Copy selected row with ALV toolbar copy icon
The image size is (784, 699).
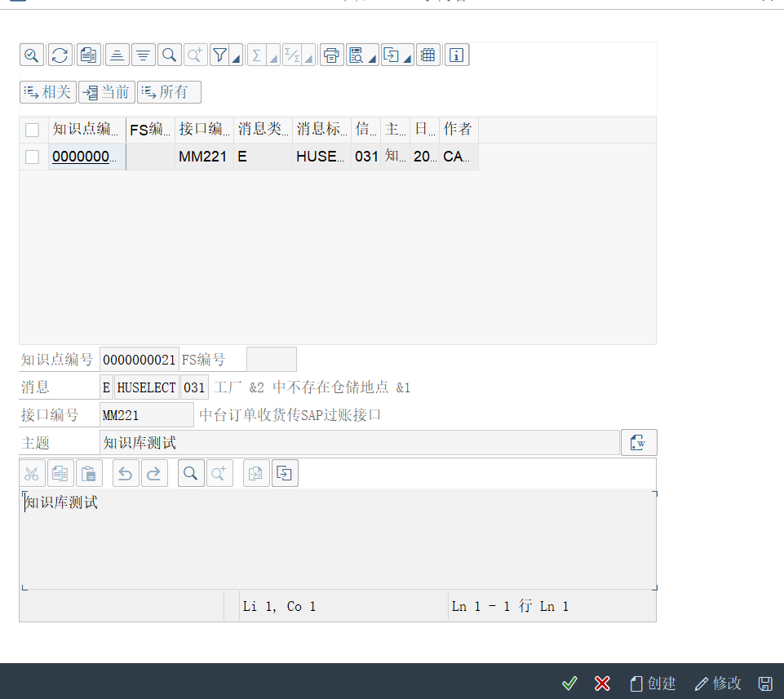click(x=88, y=55)
